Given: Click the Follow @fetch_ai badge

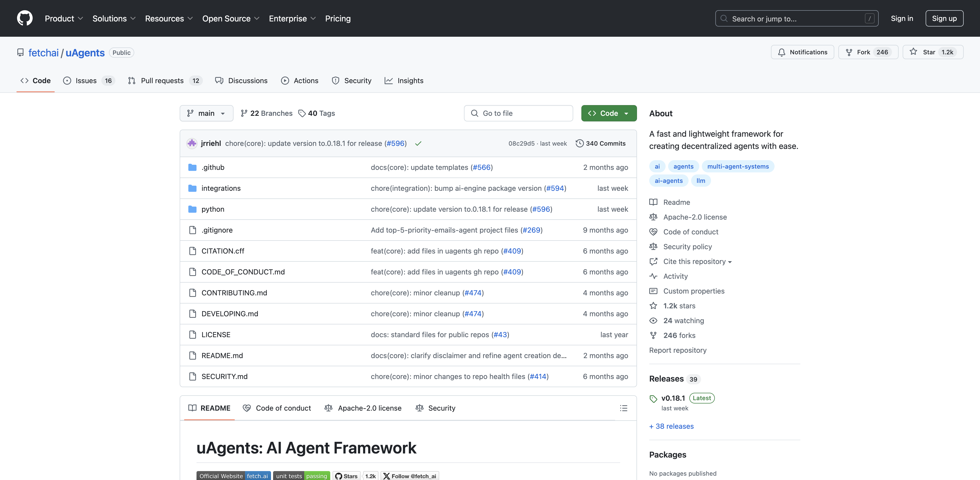Looking at the screenshot, I should point(410,476).
